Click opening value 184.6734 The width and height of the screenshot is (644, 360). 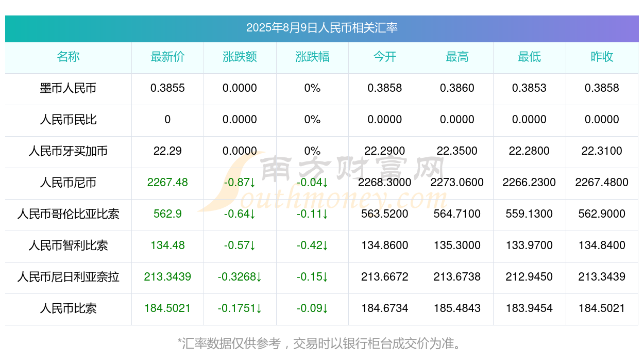(x=384, y=308)
